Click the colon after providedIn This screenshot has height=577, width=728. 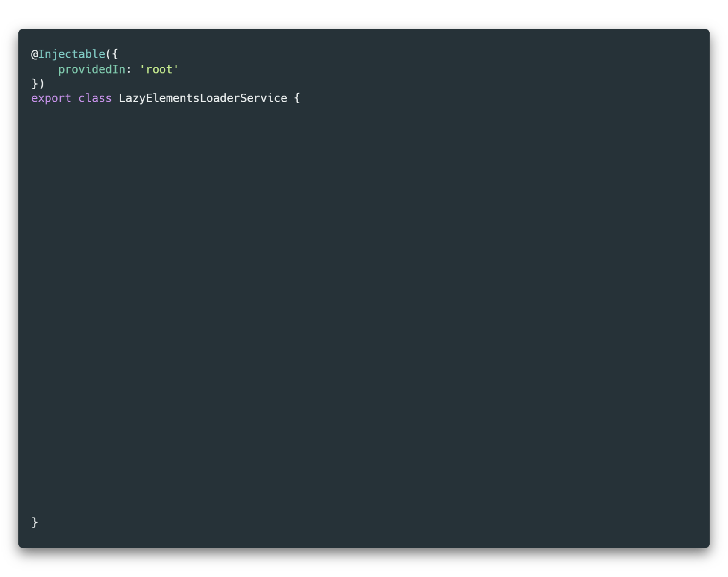pyautogui.click(x=129, y=70)
